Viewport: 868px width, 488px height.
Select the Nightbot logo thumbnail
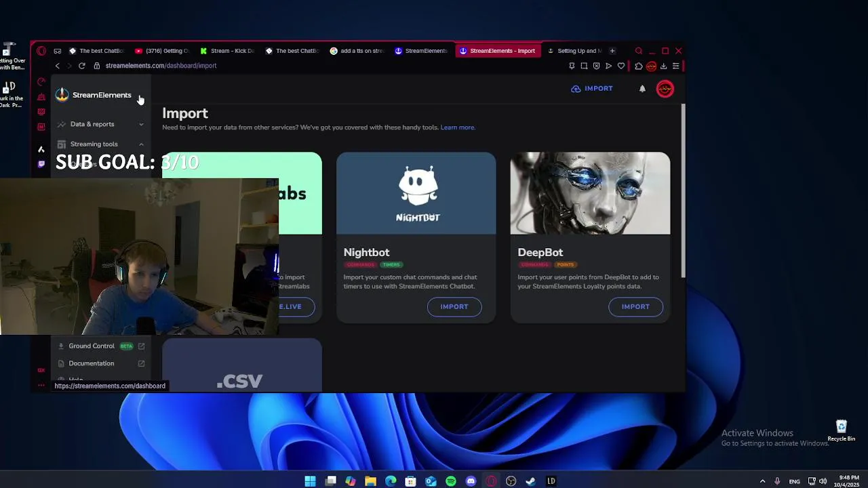[416, 193]
